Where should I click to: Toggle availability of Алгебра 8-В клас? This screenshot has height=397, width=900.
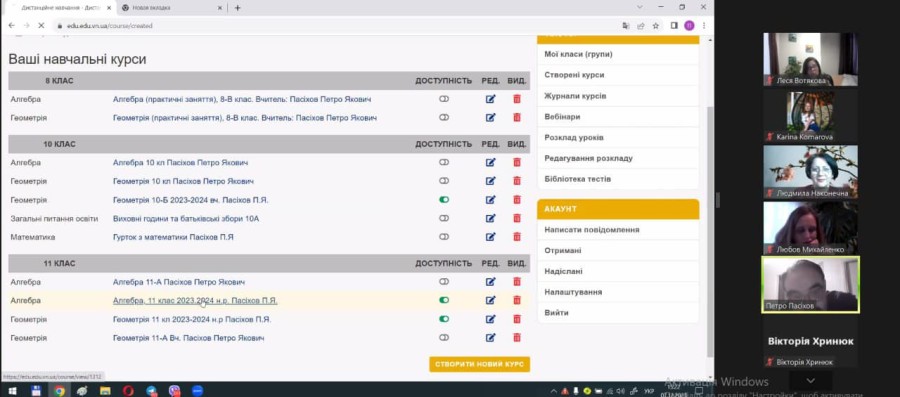pos(444,99)
